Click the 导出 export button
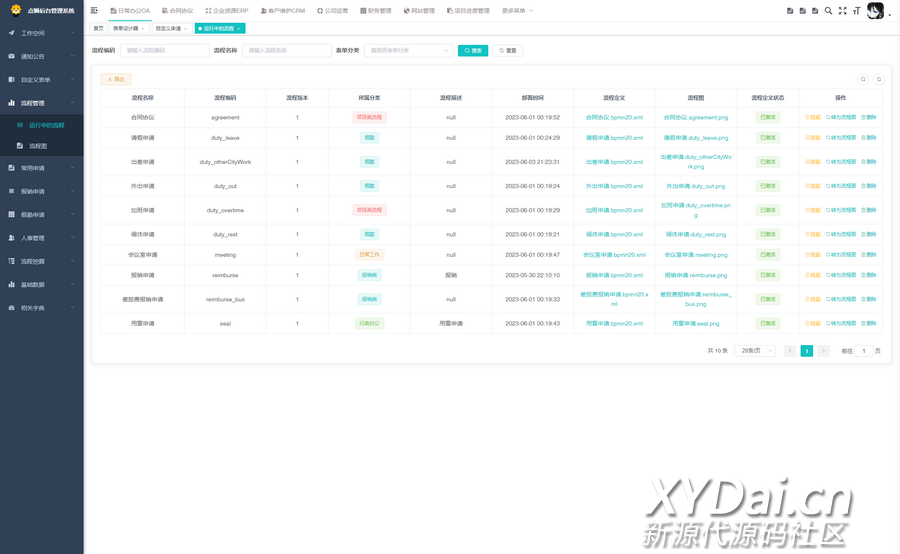Image resolution: width=900 pixels, height=554 pixels. [x=116, y=79]
